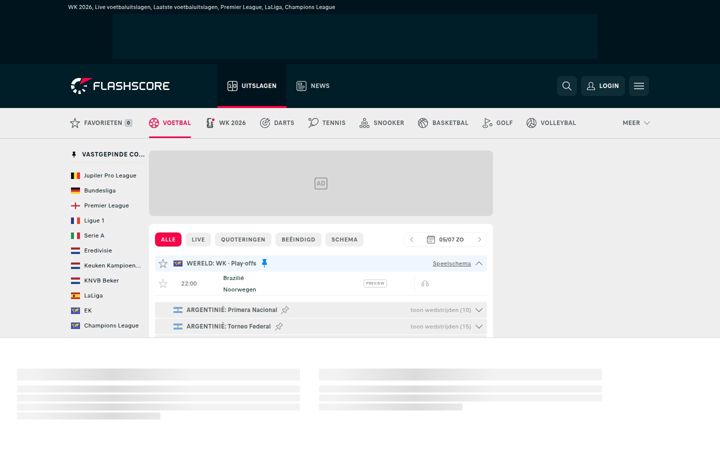The image size is (720, 450).
Task: Collapse the WK Play-offs section chevron
Action: coord(479,264)
